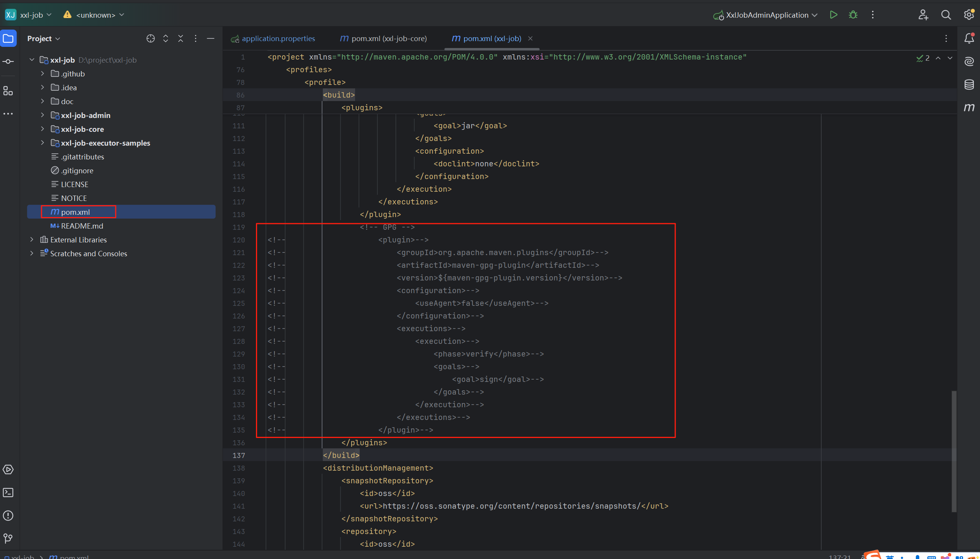Open AI Assistant swirl icon

[x=969, y=61]
